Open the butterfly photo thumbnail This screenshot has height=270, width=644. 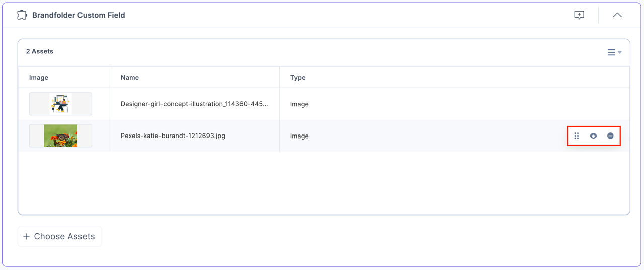tap(60, 136)
